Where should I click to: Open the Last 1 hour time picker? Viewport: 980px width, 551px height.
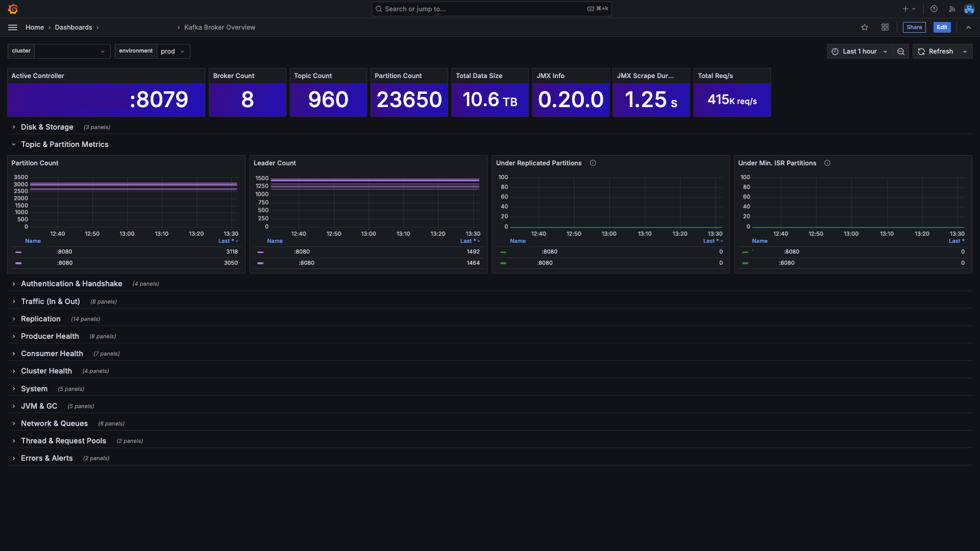[860, 52]
